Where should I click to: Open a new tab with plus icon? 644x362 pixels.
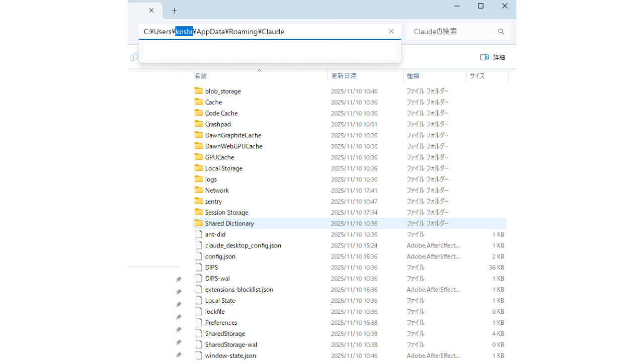pos(175,11)
